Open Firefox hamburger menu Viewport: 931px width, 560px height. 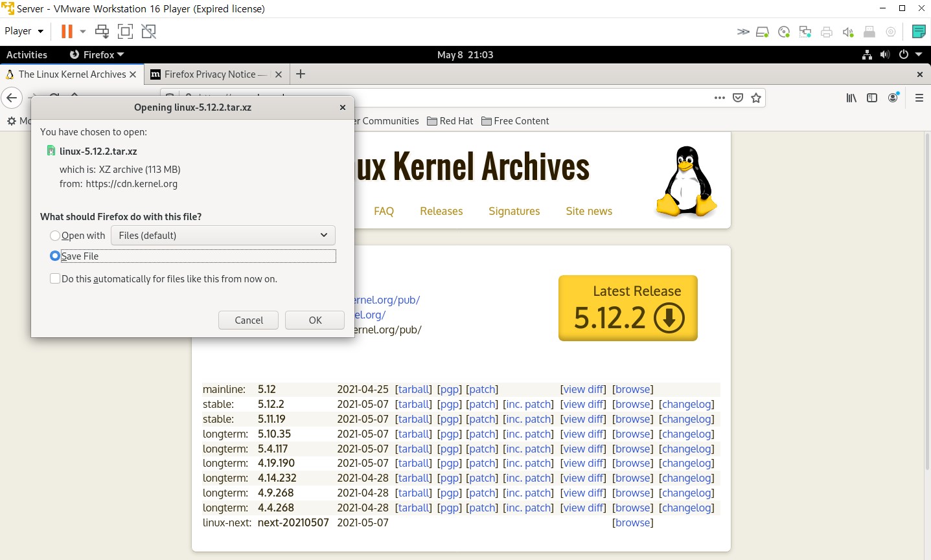tap(919, 98)
